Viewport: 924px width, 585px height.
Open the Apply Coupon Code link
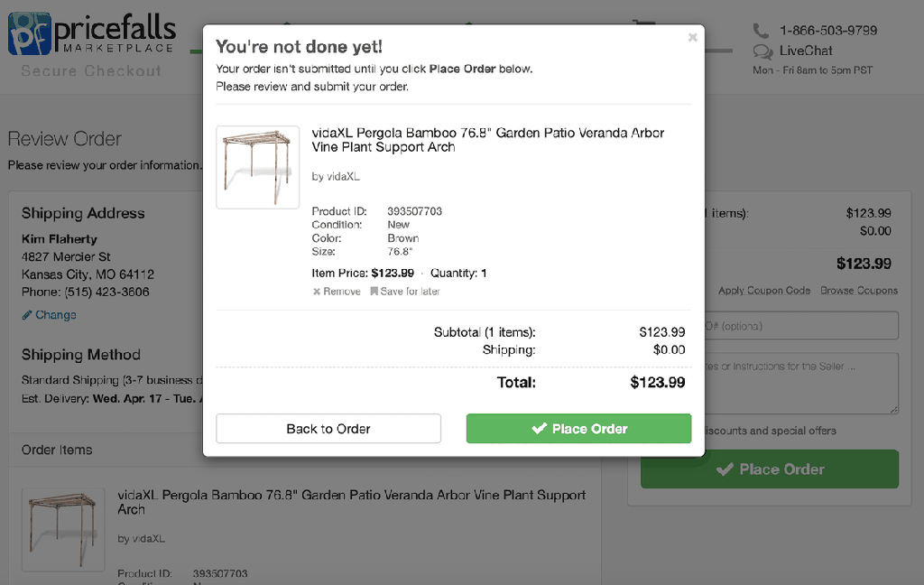pyautogui.click(x=764, y=290)
